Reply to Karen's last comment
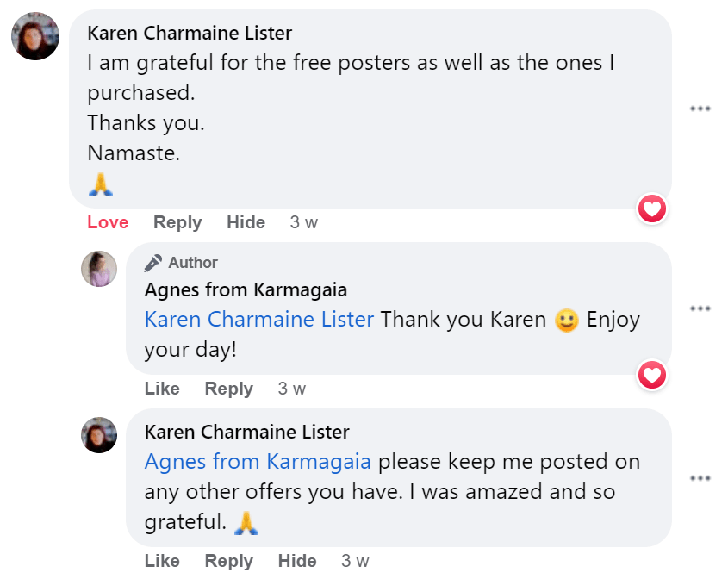This screenshot has height=579, width=728. point(228,561)
